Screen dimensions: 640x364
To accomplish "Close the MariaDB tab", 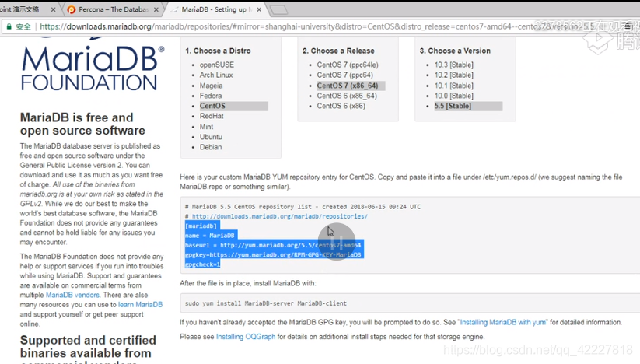I will [259, 10].
